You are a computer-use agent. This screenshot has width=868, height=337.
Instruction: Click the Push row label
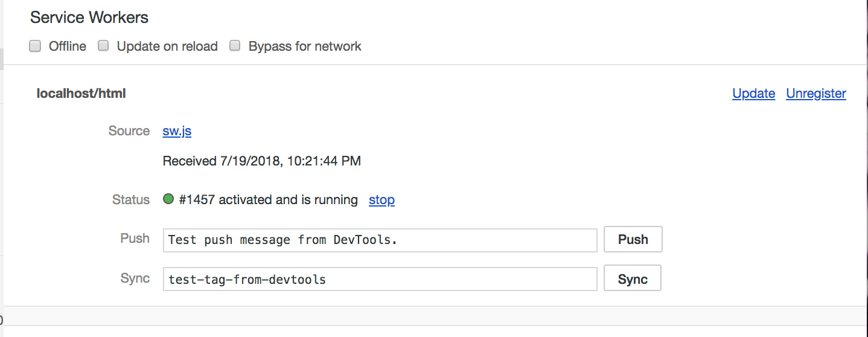[x=135, y=238]
